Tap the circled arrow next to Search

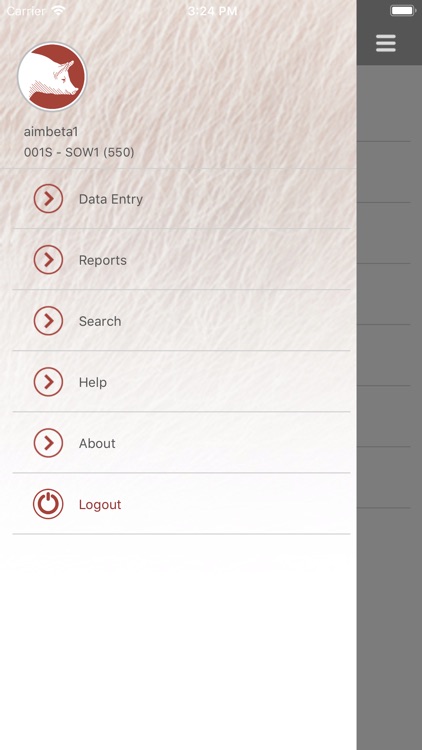pyautogui.click(x=48, y=320)
